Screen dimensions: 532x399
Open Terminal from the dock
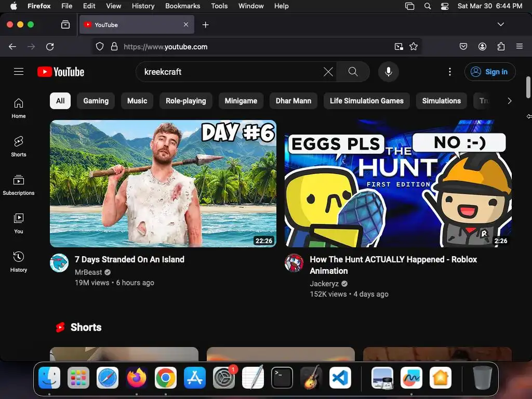(x=282, y=378)
